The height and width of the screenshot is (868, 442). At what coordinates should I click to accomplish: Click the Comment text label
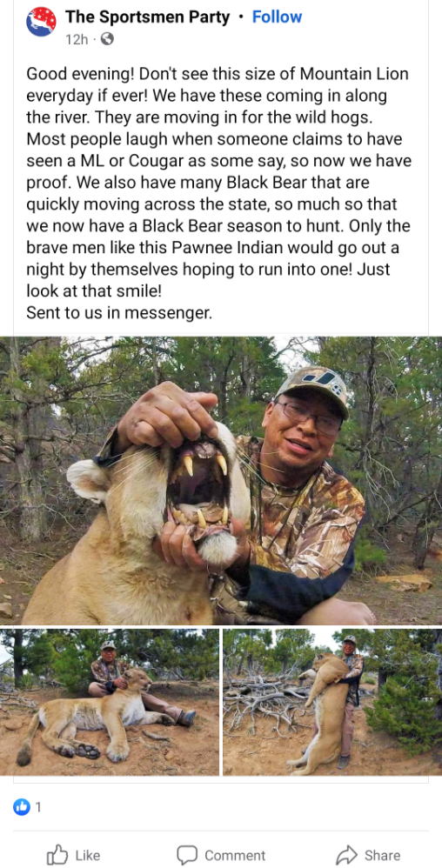click(x=235, y=856)
